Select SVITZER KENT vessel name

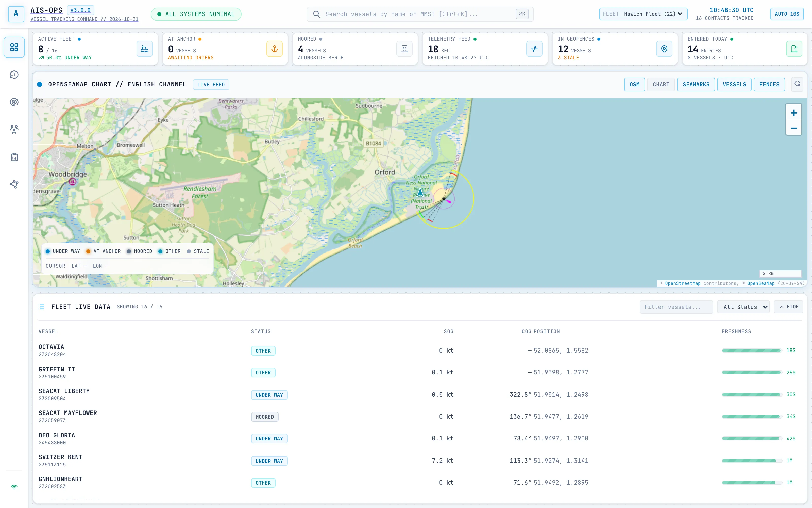(x=60, y=457)
